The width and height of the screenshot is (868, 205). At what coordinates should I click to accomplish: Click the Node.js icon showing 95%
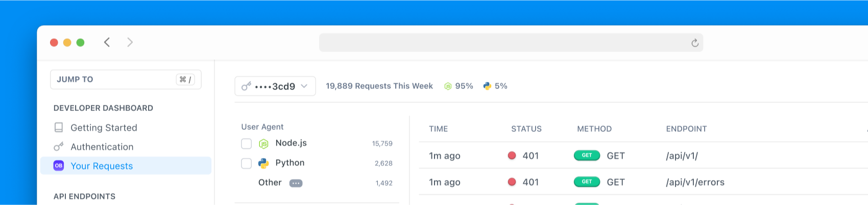[448, 86]
